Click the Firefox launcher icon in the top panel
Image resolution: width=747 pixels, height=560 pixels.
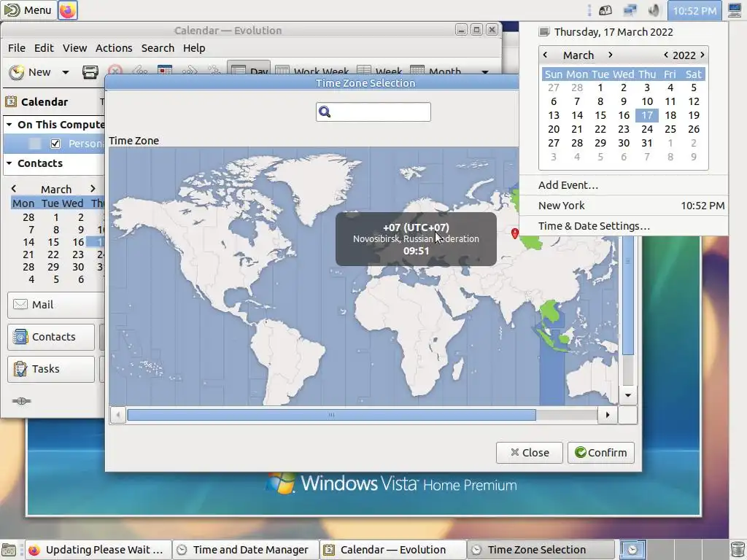[68, 10]
